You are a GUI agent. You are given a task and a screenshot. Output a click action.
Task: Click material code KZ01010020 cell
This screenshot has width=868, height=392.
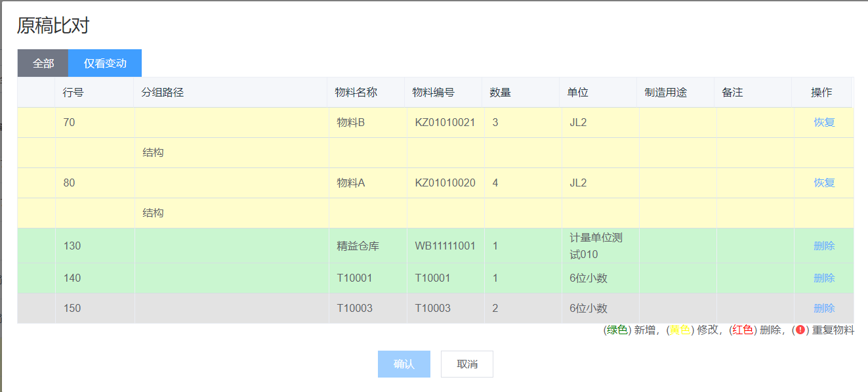tap(445, 183)
